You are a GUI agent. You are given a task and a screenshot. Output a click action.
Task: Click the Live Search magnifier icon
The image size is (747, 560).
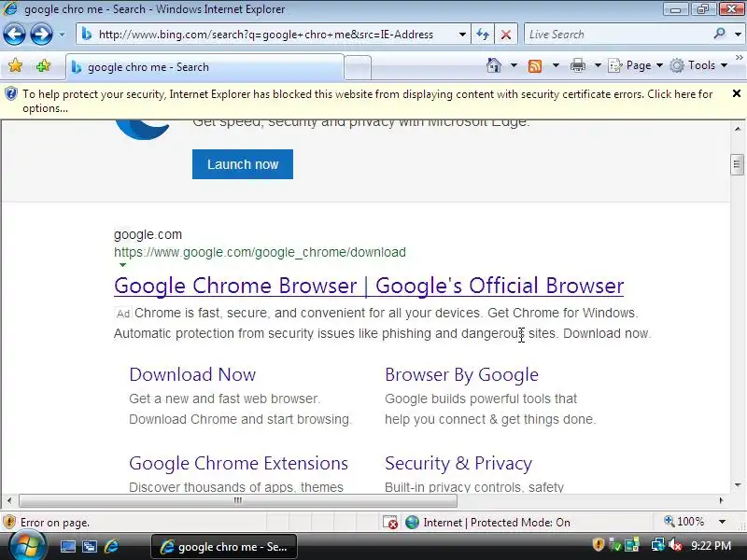click(719, 34)
